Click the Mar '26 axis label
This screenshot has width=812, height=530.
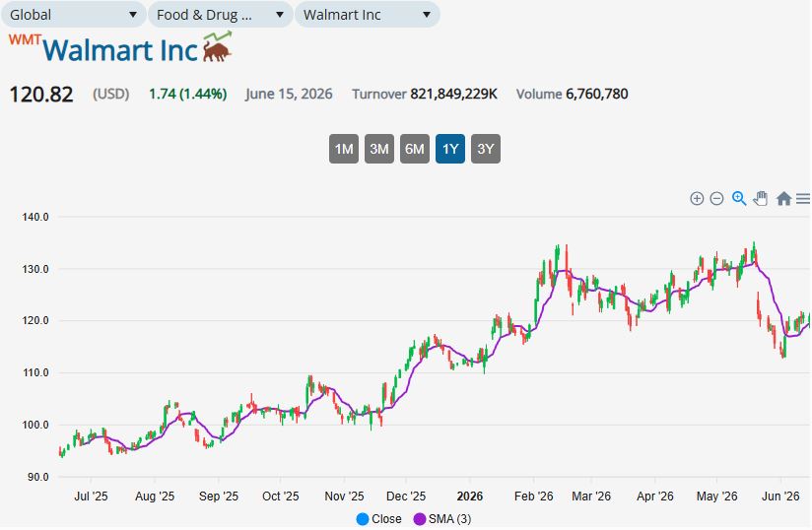pos(591,497)
